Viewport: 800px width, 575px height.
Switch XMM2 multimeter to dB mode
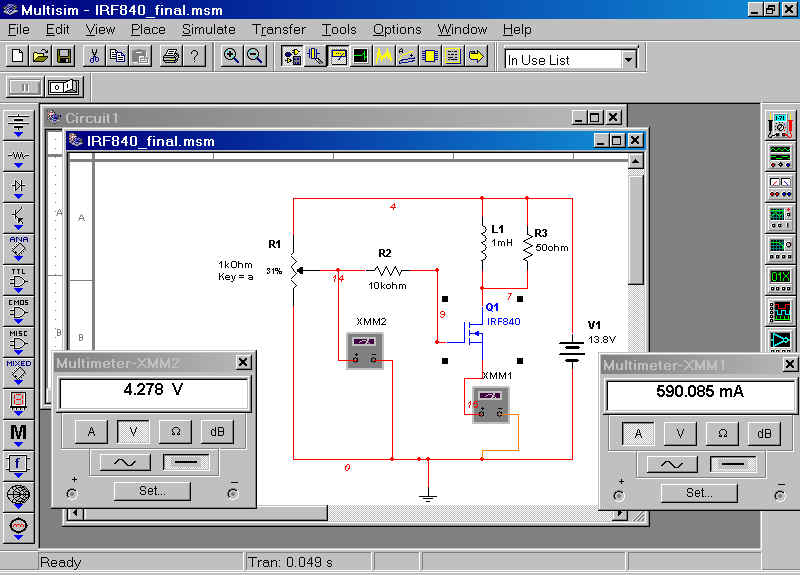point(217,432)
